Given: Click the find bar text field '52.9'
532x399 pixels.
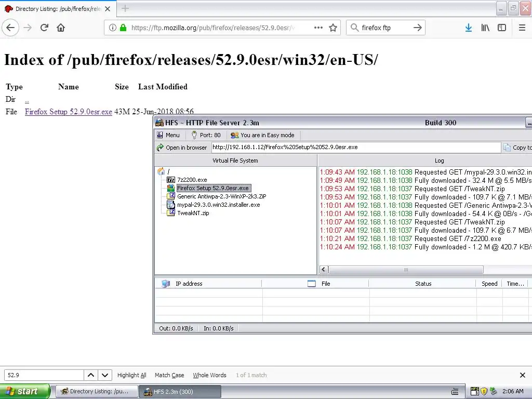Looking at the screenshot, I should (44, 375).
